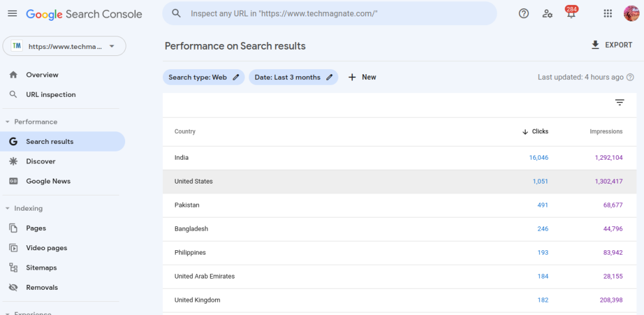This screenshot has width=644, height=315.
Task: Click India clicks value 16,046
Action: point(538,158)
